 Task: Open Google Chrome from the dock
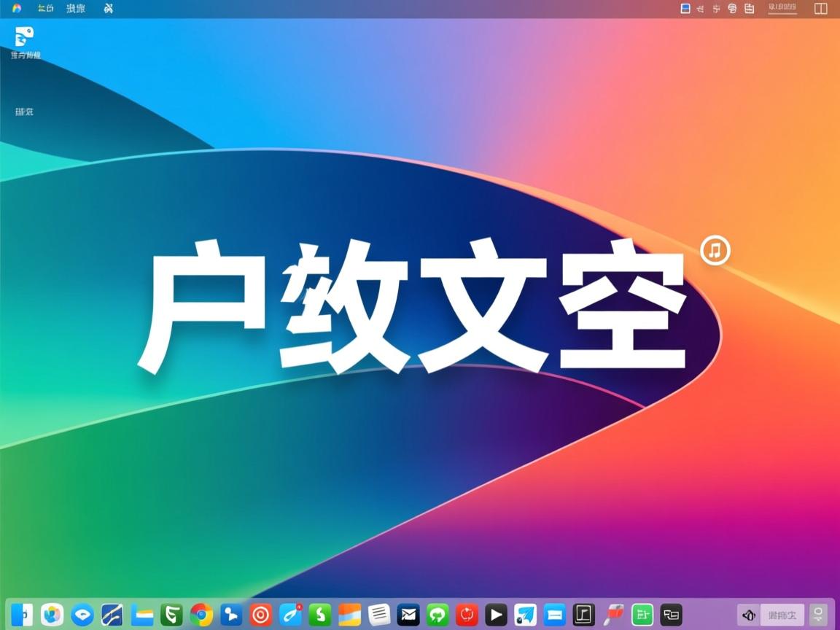click(201, 614)
